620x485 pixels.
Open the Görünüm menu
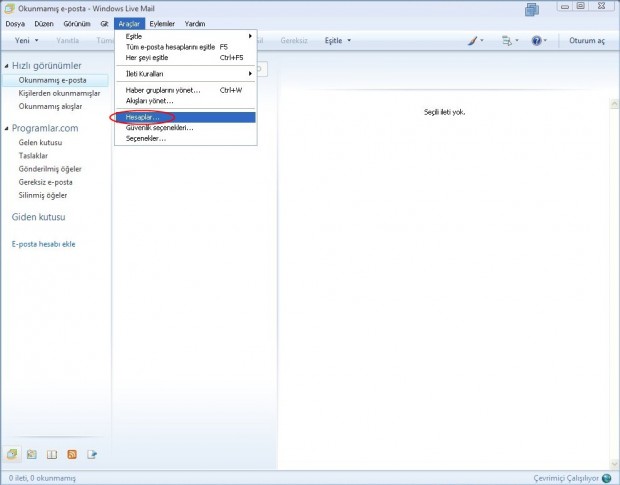point(77,24)
